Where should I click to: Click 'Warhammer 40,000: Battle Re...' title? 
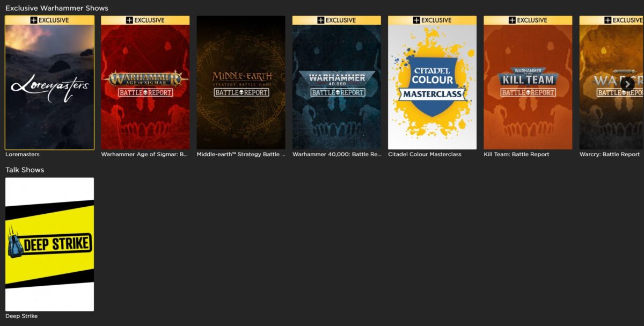click(337, 154)
